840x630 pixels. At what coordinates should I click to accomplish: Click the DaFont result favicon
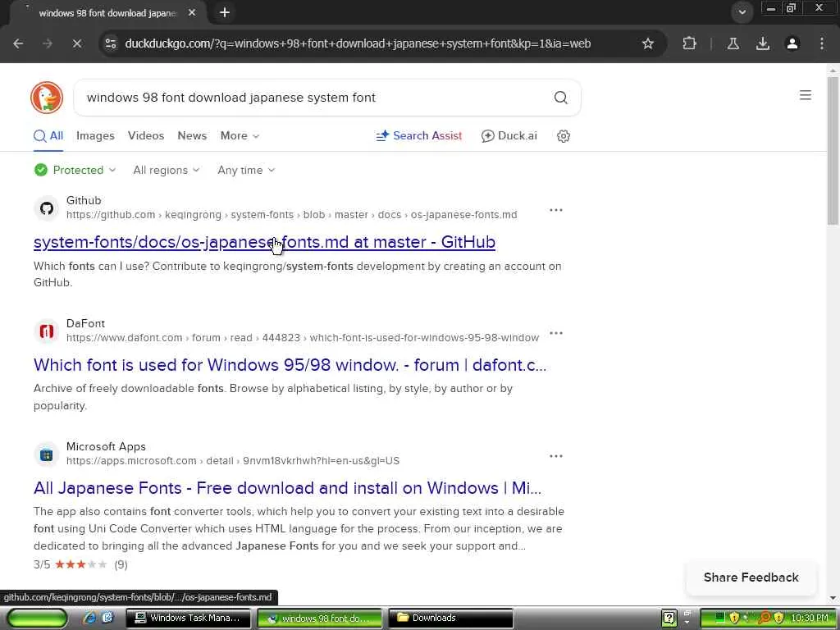(x=47, y=331)
